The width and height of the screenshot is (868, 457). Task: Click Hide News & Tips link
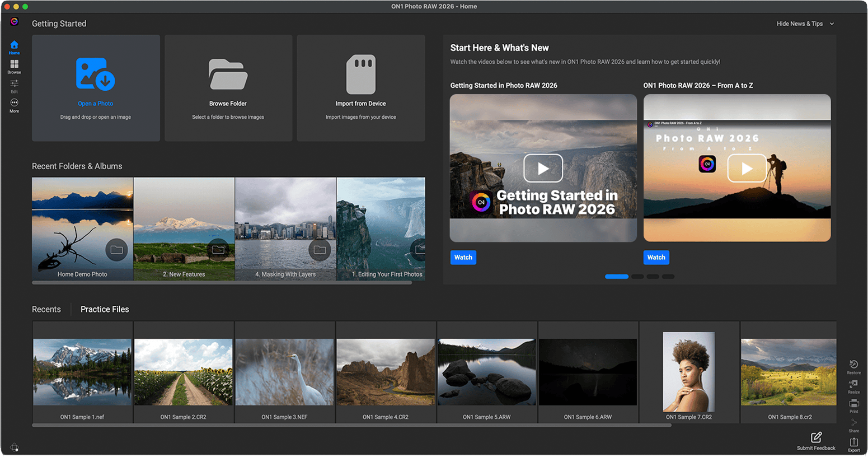pos(800,24)
